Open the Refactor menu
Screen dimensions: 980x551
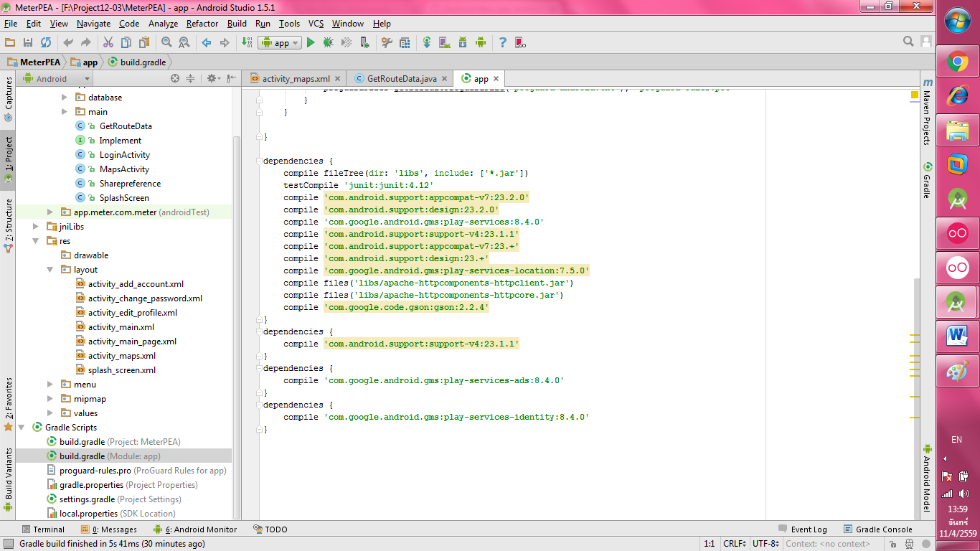(202, 24)
